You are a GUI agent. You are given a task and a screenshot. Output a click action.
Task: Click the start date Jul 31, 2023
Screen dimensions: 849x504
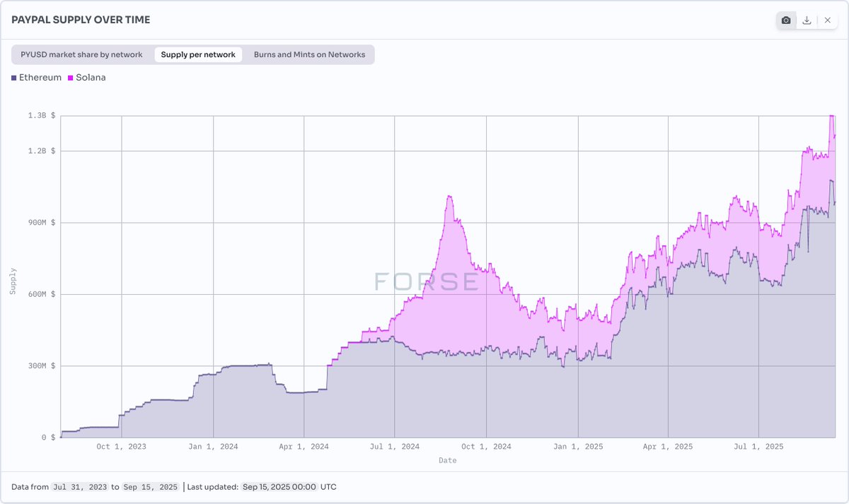point(79,487)
